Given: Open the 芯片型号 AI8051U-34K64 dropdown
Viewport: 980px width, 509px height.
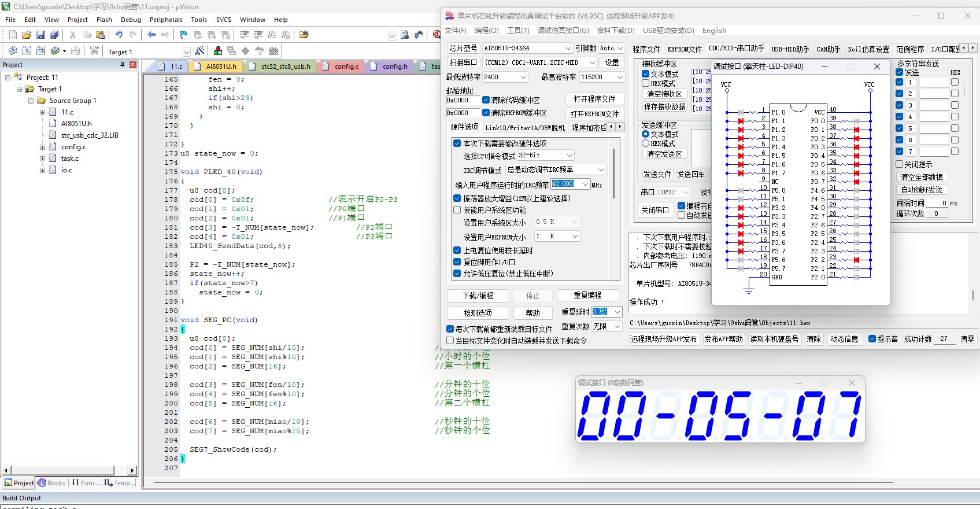Looking at the screenshot, I should [x=568, y=48].
